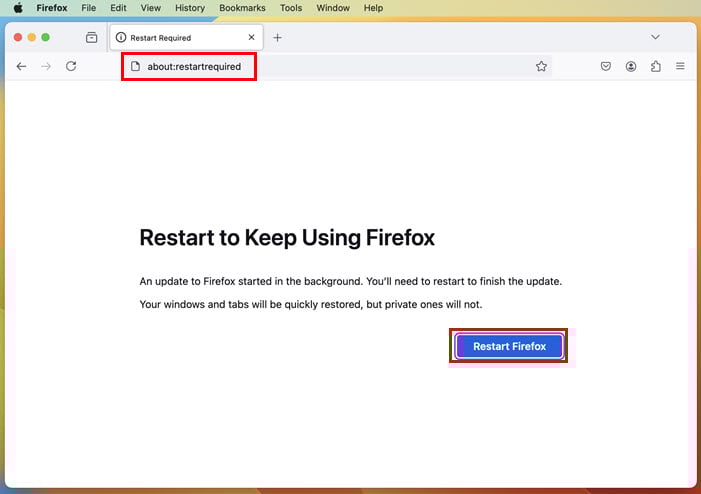Open the Edit menu
Viewport: 701px width, 494px height.
tap(118, 8)
